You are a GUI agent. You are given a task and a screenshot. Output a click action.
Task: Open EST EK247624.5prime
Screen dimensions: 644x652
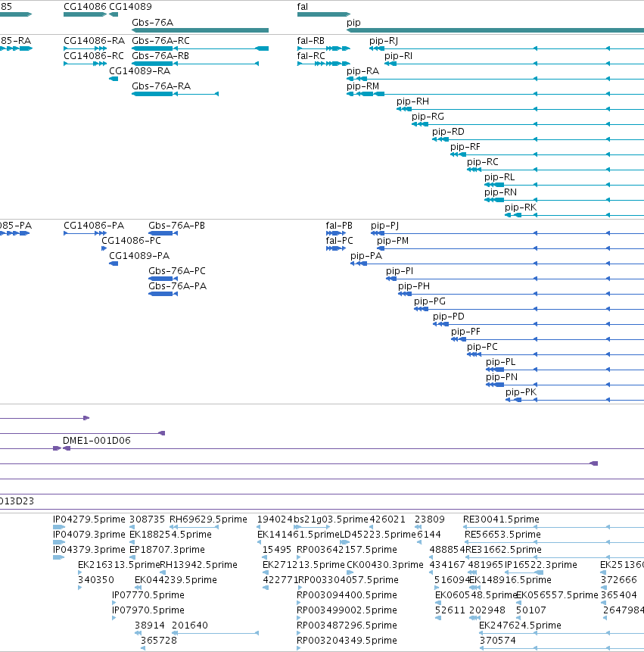point(520,625)
